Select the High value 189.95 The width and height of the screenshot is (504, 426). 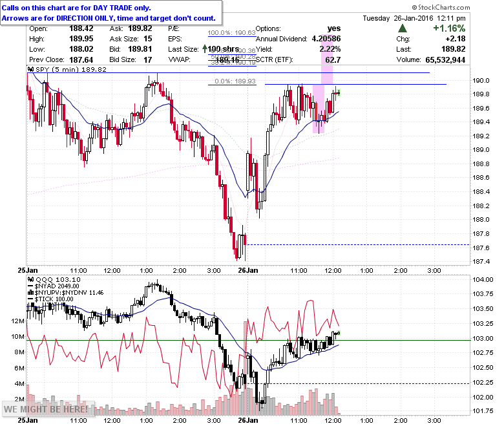(x=81, y=39)
